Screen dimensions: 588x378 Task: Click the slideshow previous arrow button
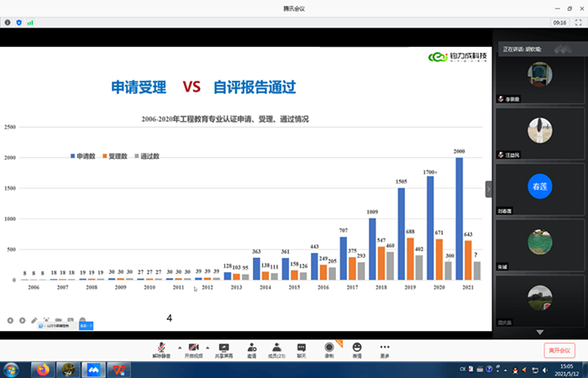(11, 320)
